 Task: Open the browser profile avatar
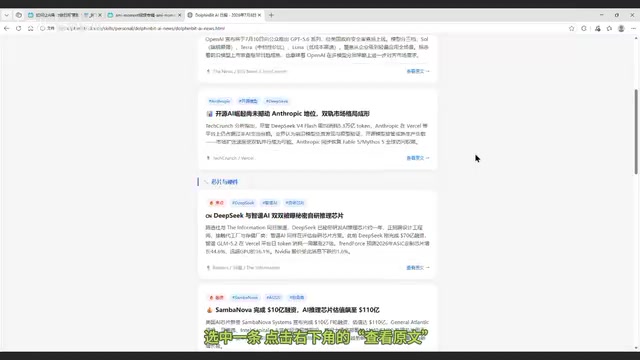pos(621,29)
